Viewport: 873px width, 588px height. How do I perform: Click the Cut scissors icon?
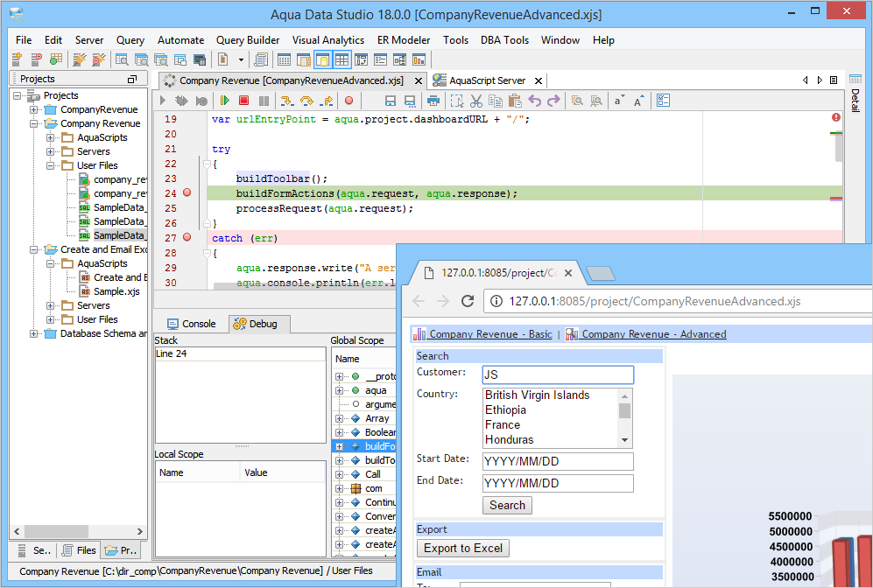coord(476,101)
